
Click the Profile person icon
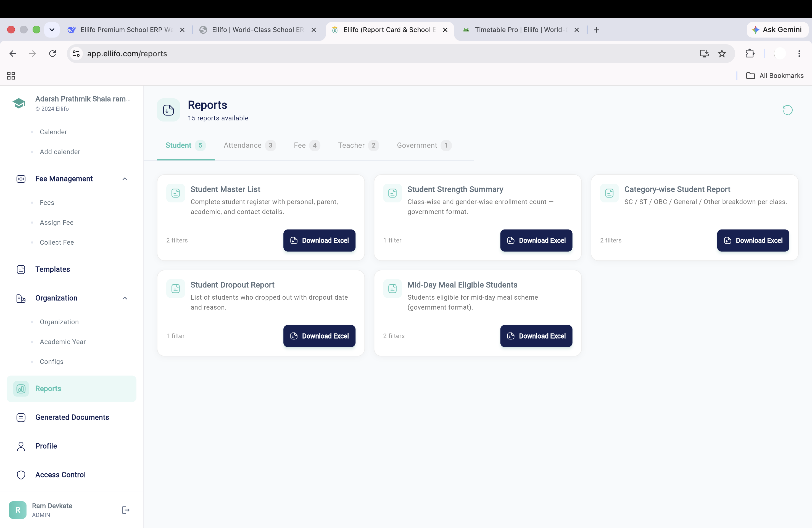(21, 446)
